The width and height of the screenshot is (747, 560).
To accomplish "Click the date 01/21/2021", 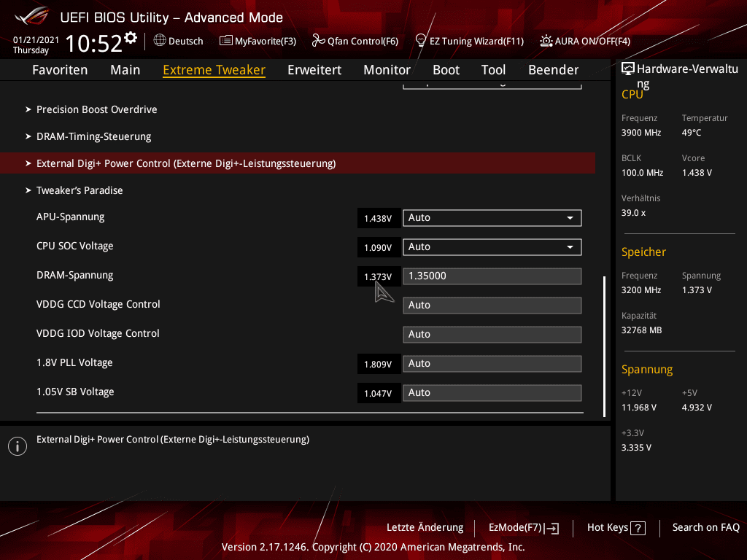I will tap(36, 40).
